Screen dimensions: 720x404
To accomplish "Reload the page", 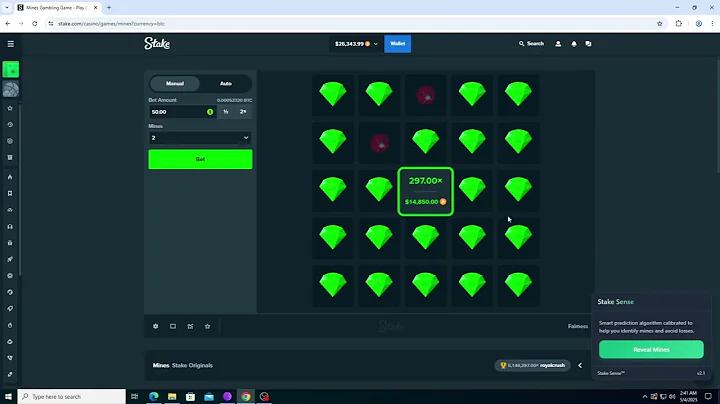I will click(x=34, y=23).
